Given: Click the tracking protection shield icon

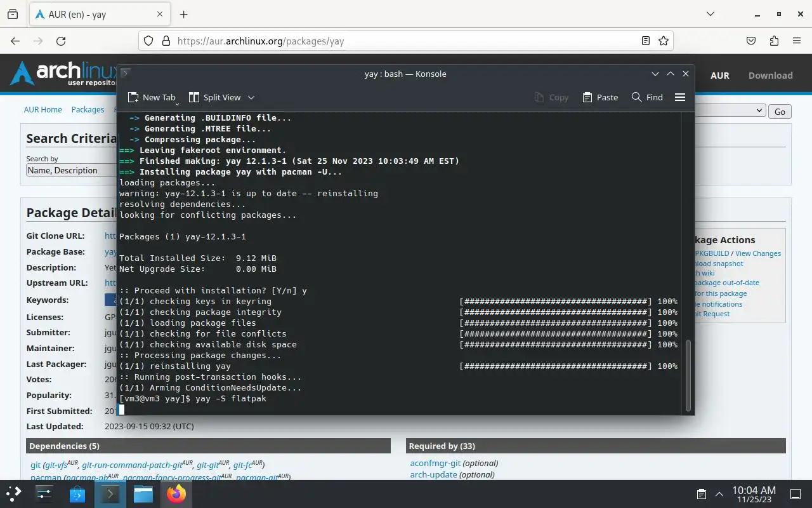Looking at the screenshot, I should (x=148, y=41).
